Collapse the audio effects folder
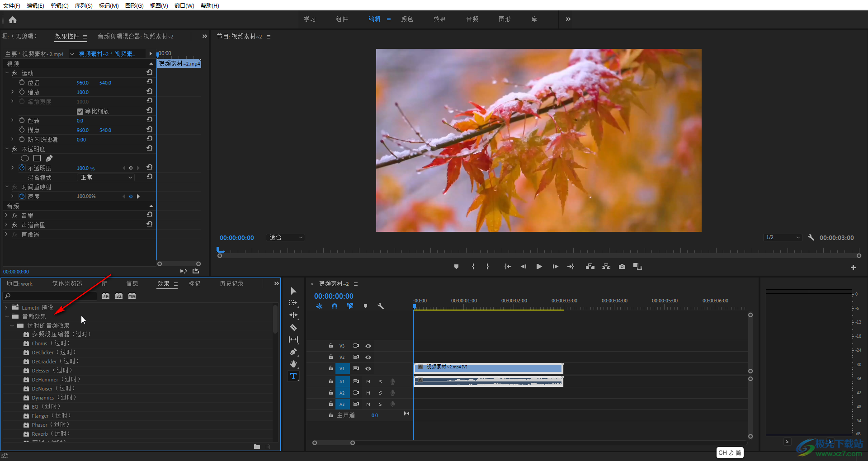Viewport: 868px width, 461px height. coord(7,316)
